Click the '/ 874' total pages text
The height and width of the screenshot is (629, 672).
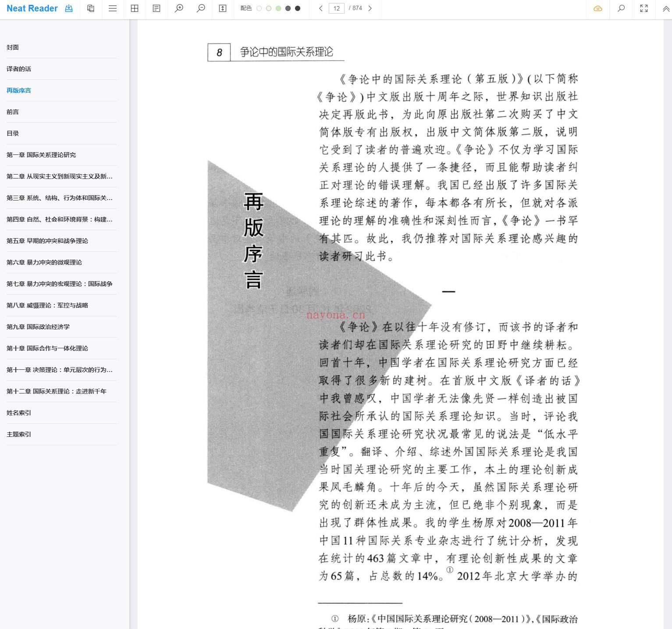click(356, 8)
